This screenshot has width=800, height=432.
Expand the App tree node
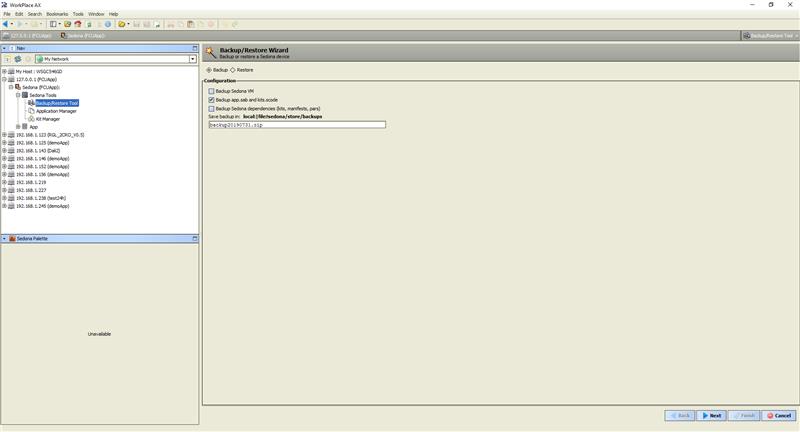click(x=18, y=127)
